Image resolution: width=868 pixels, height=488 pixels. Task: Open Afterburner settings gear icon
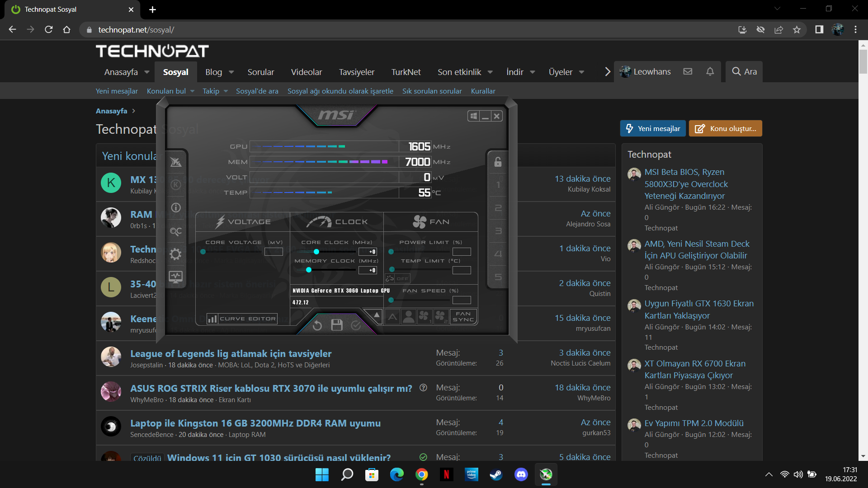[175, 254]
